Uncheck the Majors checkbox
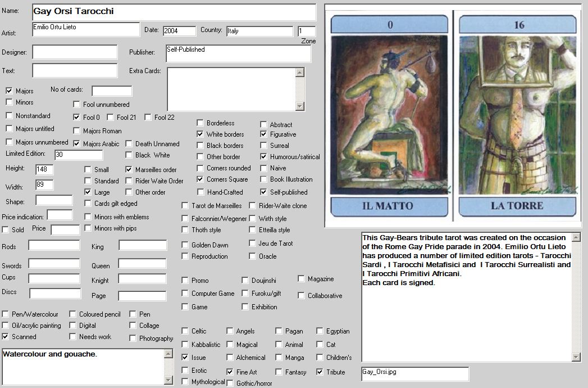This screenshot has width=588, height=388. [x=10, y=91]
